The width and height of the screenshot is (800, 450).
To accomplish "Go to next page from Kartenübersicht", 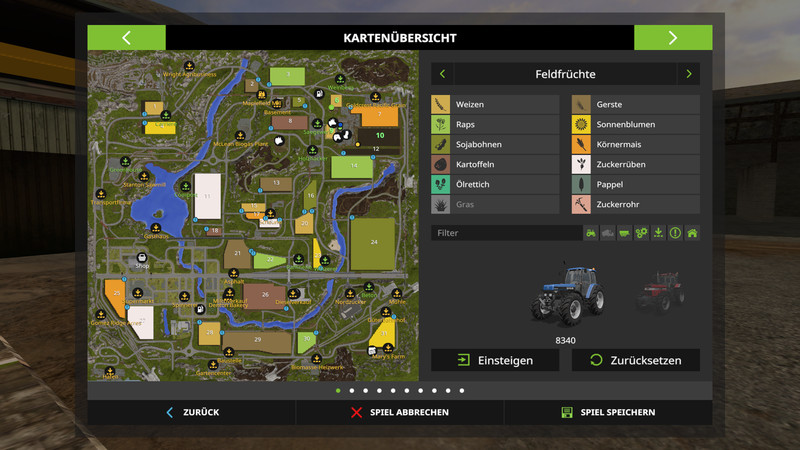I will pos(673,38).
